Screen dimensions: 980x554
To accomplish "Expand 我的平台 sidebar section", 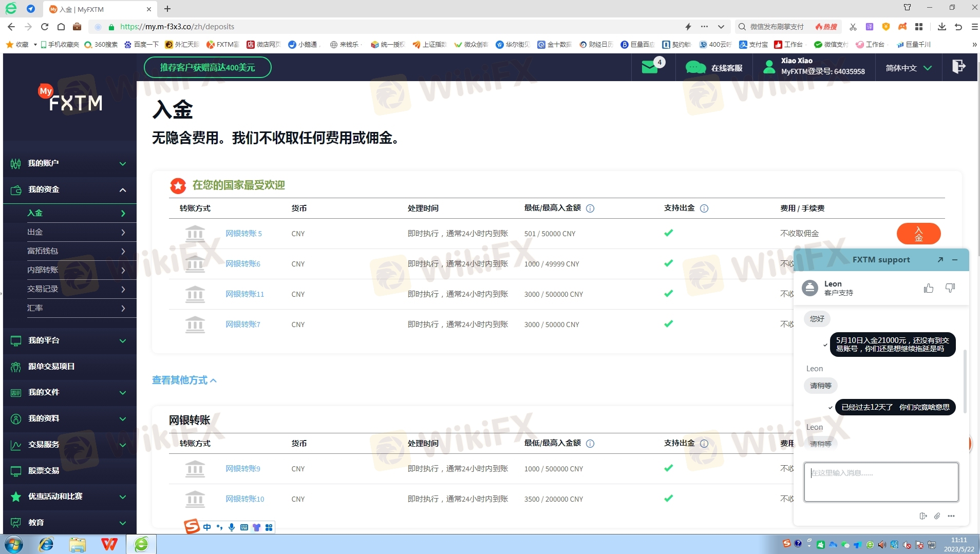I will (x=70, y=340).
